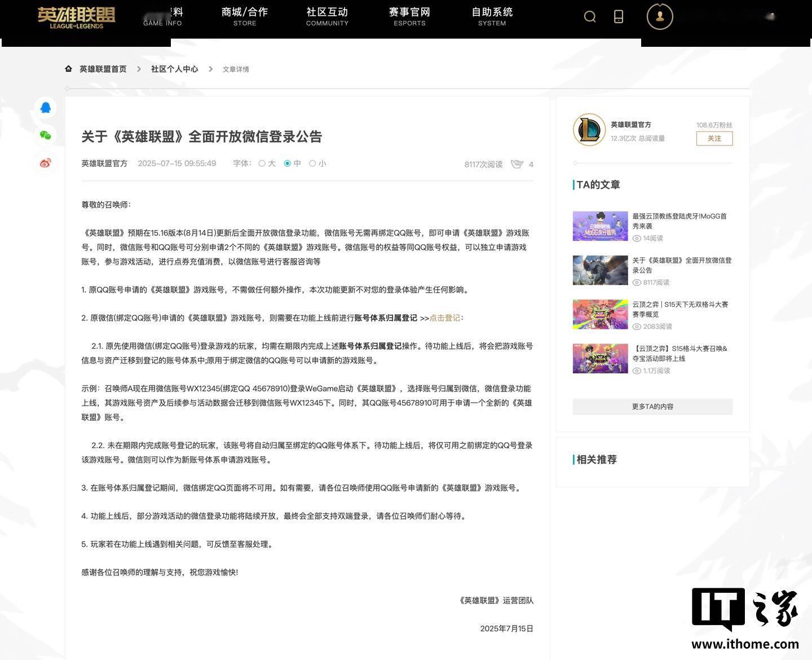The image size is (812, 660).
Task: Open article S15格斗大赛召唤&夺宝活动即将上线
Action: (x=680, y=353)
